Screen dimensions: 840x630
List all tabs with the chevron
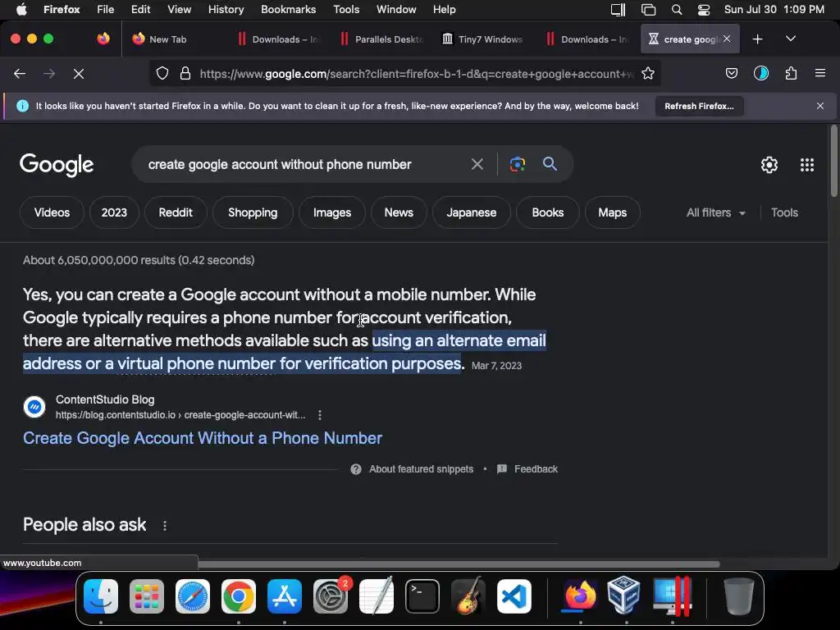(791, 39)
